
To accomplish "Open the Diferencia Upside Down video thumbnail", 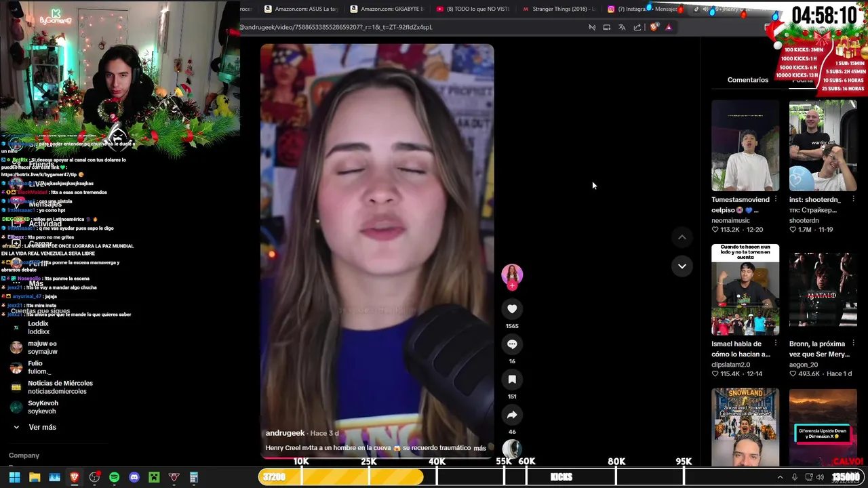I will coord(823,426).
